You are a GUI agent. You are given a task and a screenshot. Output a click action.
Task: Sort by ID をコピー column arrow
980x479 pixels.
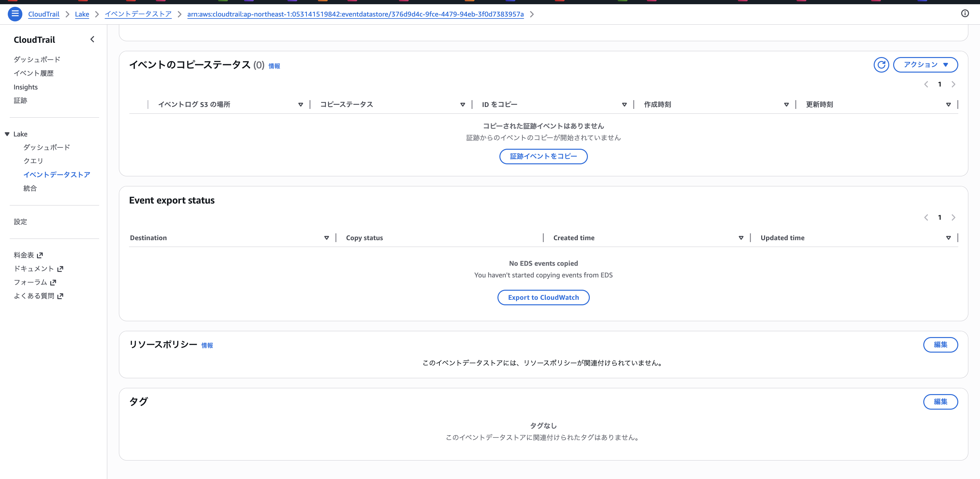624,105
